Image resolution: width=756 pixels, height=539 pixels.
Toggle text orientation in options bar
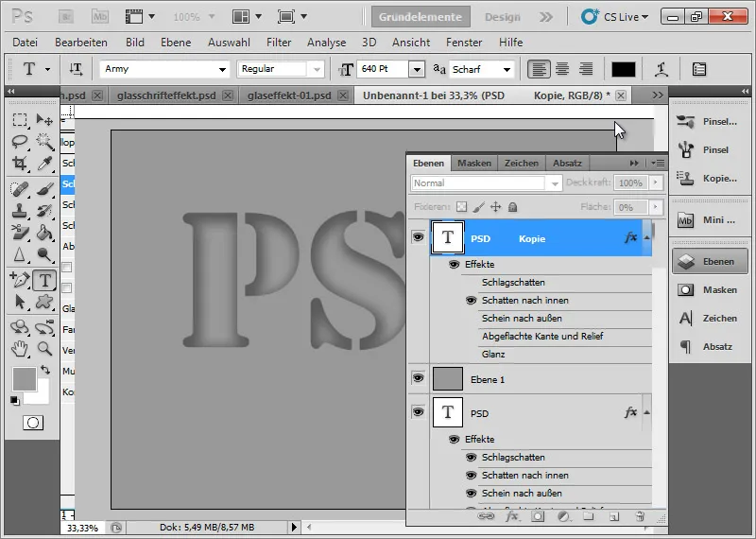76,69
